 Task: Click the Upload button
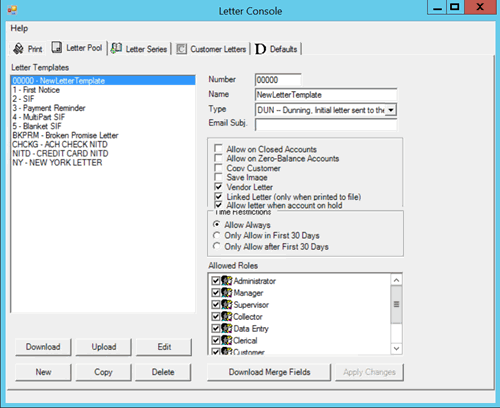tap(104, 347)
